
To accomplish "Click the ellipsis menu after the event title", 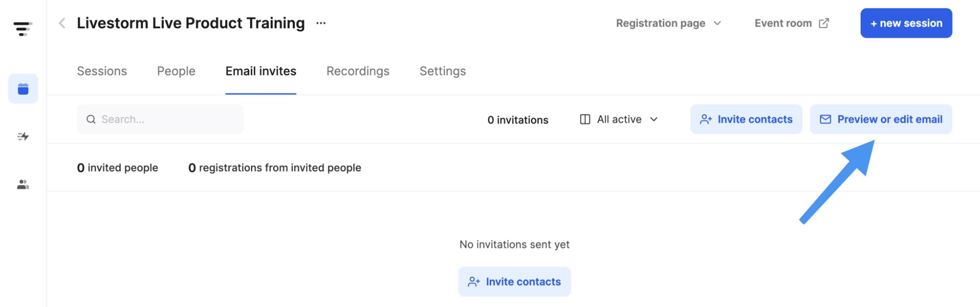I will click(321, 23).
